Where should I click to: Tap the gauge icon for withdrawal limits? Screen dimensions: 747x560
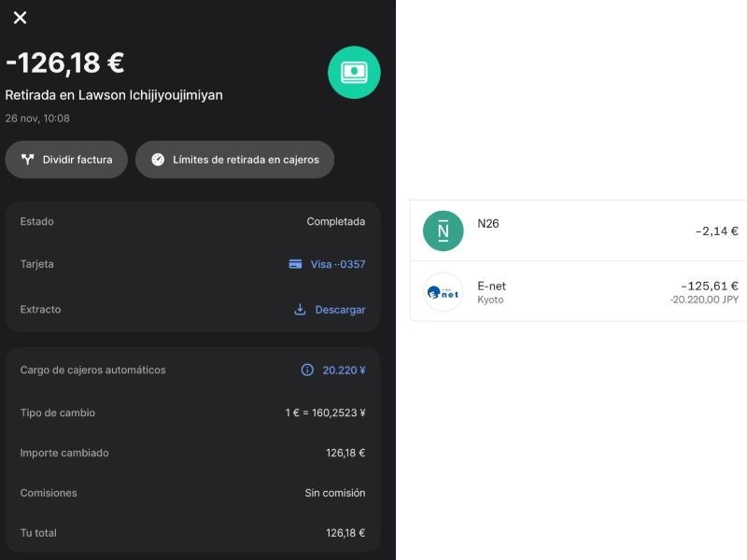(x=158, y=160)
